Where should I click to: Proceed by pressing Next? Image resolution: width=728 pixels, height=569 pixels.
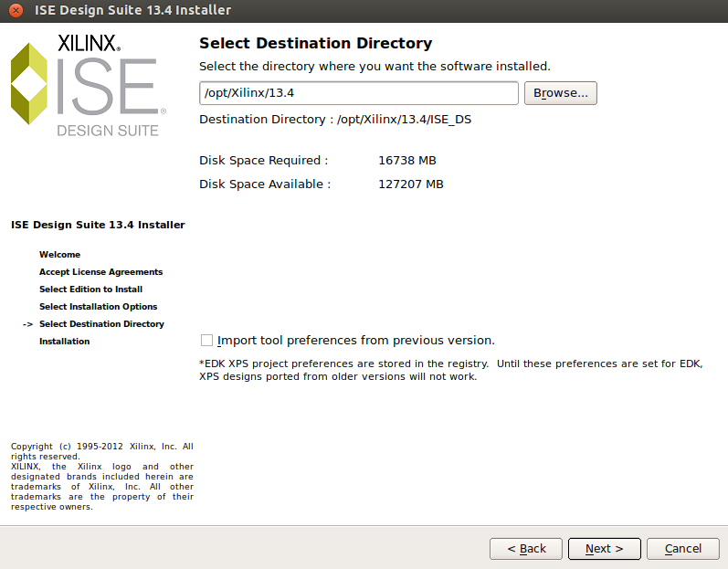tap(604, 549)
